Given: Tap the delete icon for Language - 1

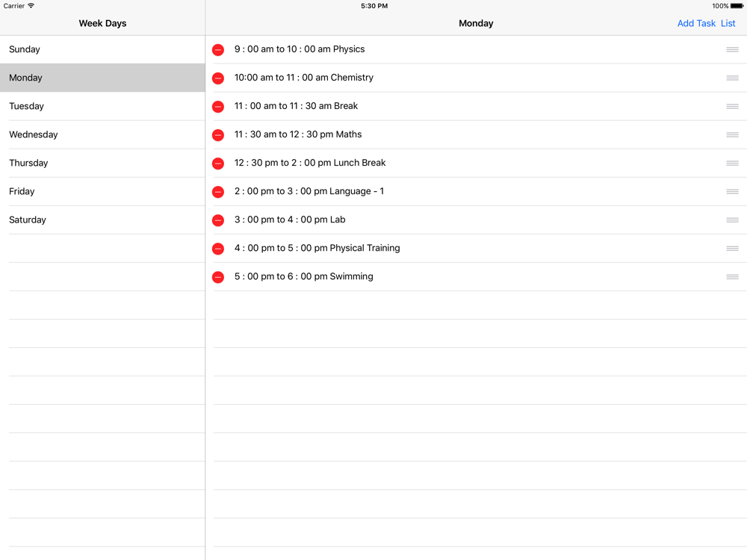Looking at the screenshot, I should click(217, 192).
